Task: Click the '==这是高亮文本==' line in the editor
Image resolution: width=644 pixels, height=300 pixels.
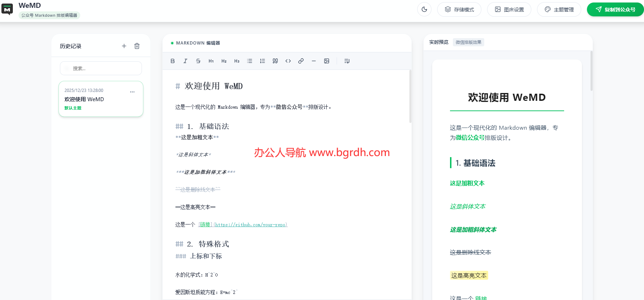Action: point(195,207)
